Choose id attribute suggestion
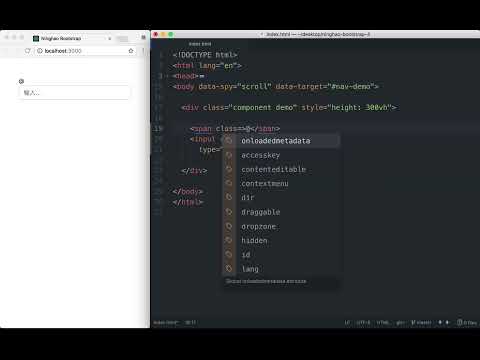This screenshot has height=360, width=480. pos(281,255)
